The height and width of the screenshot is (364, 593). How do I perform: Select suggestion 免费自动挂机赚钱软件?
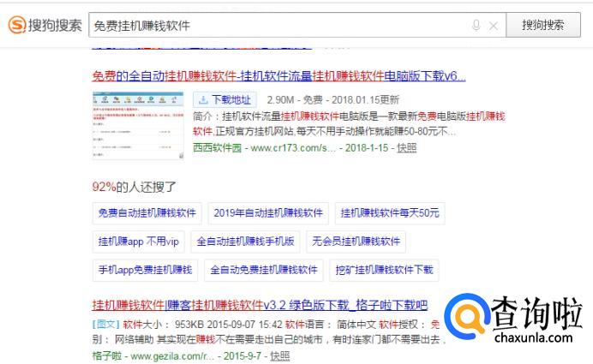[x=147, y=213]
